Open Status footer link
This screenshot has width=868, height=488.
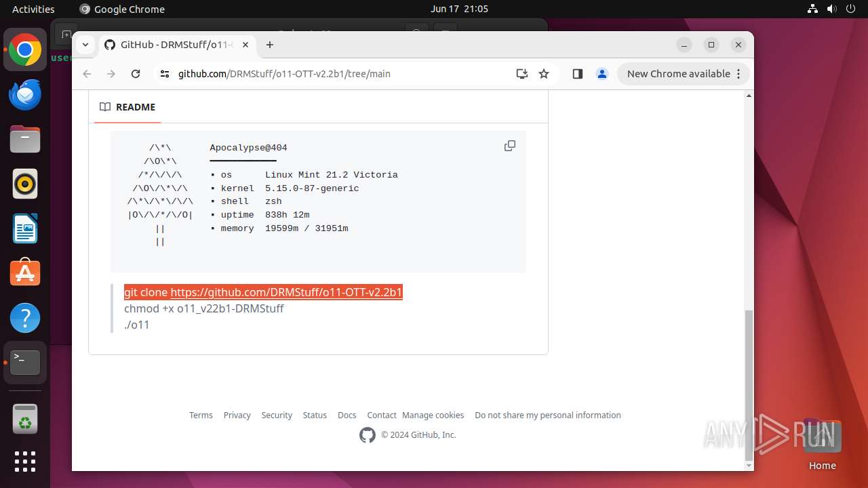tap(315, 415)
